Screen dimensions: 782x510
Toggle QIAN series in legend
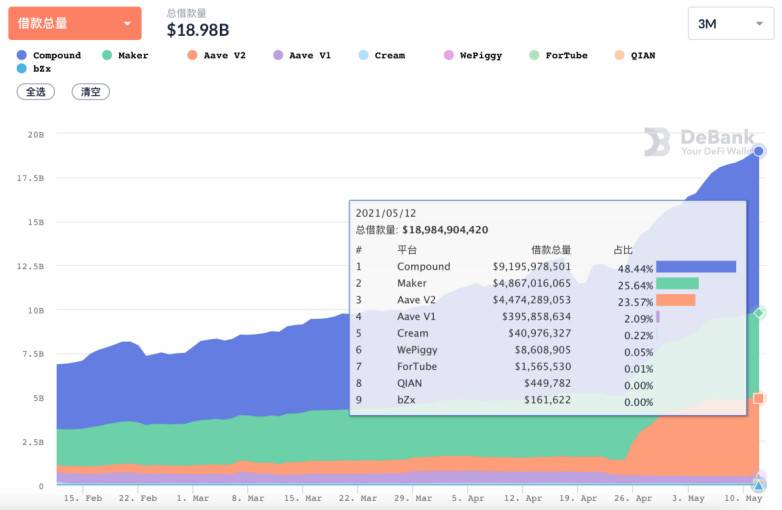tap(635, 55)
